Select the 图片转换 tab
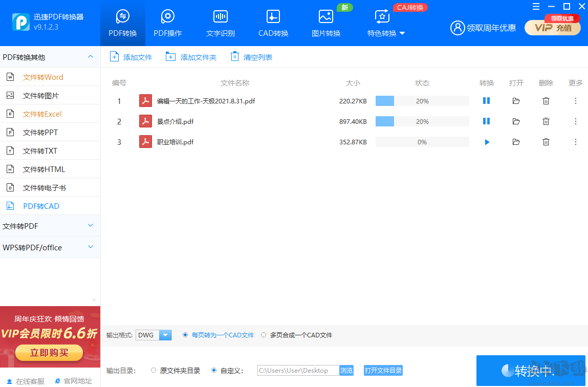The image size is (588, 387). pos(326,23)
